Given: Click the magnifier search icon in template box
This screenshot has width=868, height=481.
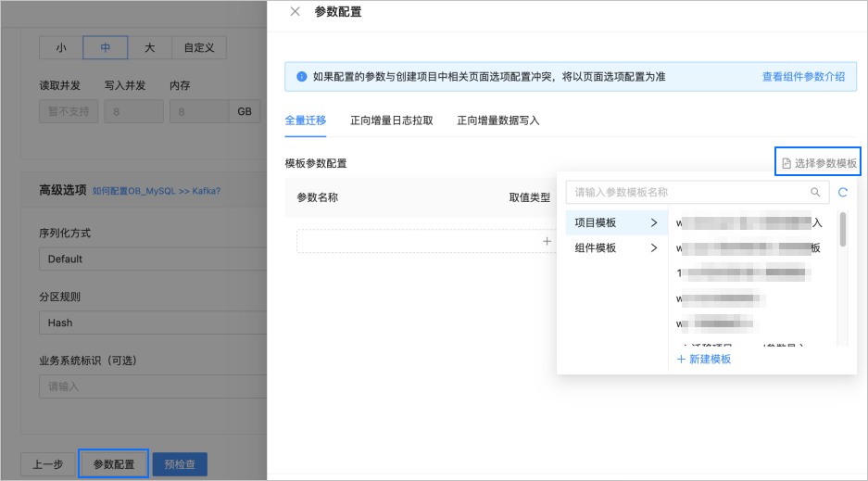Looking at the screenshot, I should (815, 192).
